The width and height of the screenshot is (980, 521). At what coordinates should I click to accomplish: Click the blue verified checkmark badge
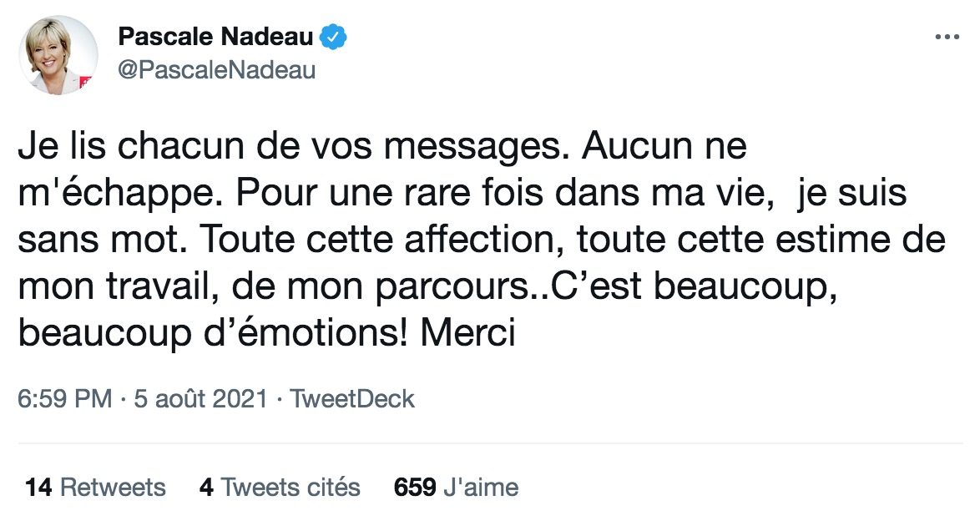tap(333, 38)
